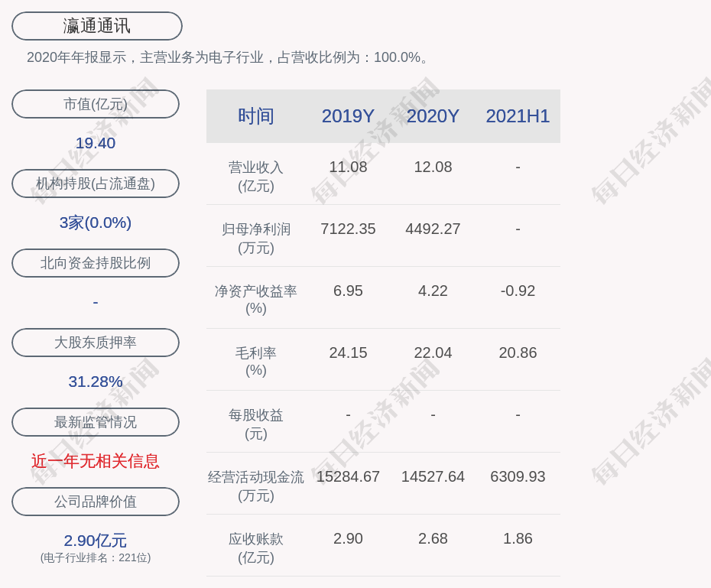Click net profit value 4492.27

pyautogui.click(x=433, y=229)
